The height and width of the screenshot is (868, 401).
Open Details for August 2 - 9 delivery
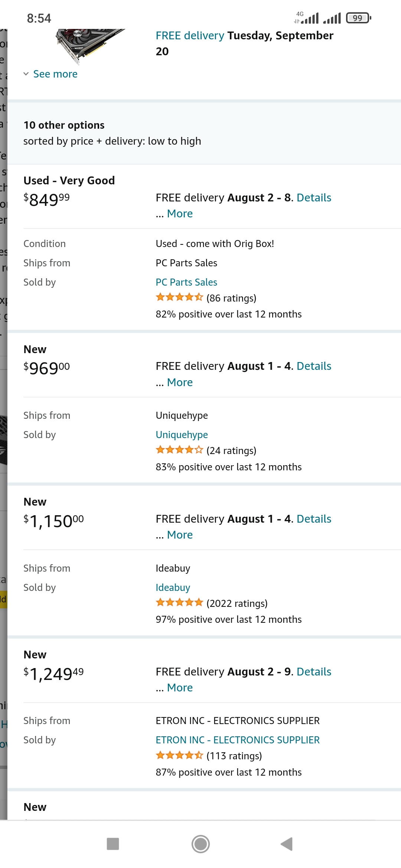click(314, 672)
